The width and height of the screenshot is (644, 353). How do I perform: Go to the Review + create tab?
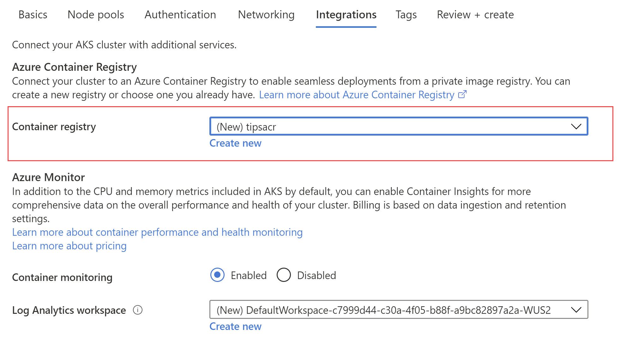tap(475, 15)
